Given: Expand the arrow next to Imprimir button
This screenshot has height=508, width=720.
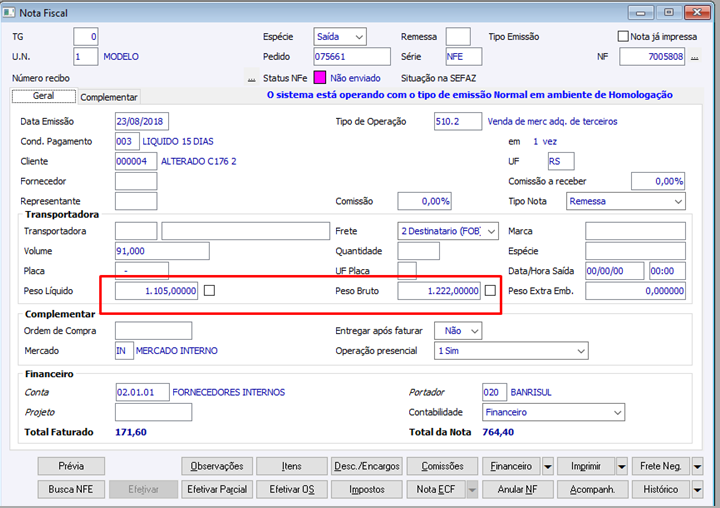Looking at the screenshot, I should (622, 466).
